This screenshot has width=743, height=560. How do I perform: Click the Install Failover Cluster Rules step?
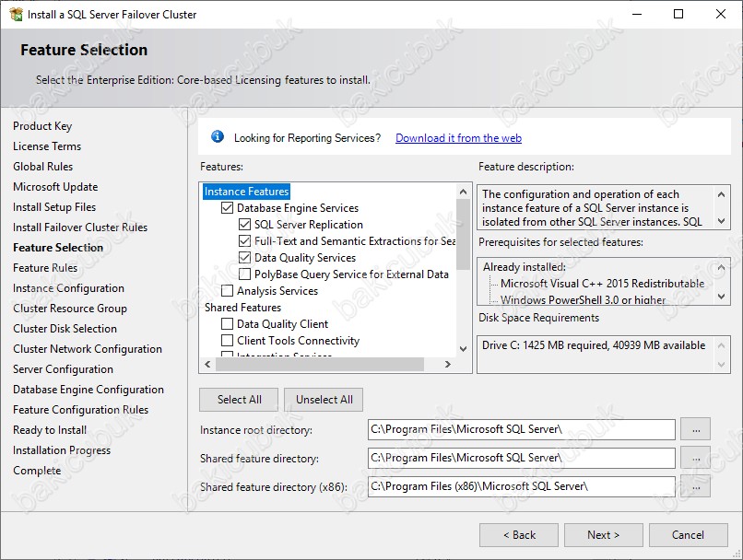point(80,227)
